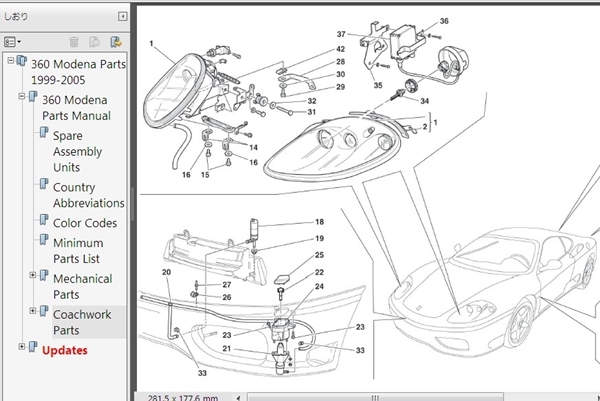Click part number 34 in the diagram

pos(424,101)
